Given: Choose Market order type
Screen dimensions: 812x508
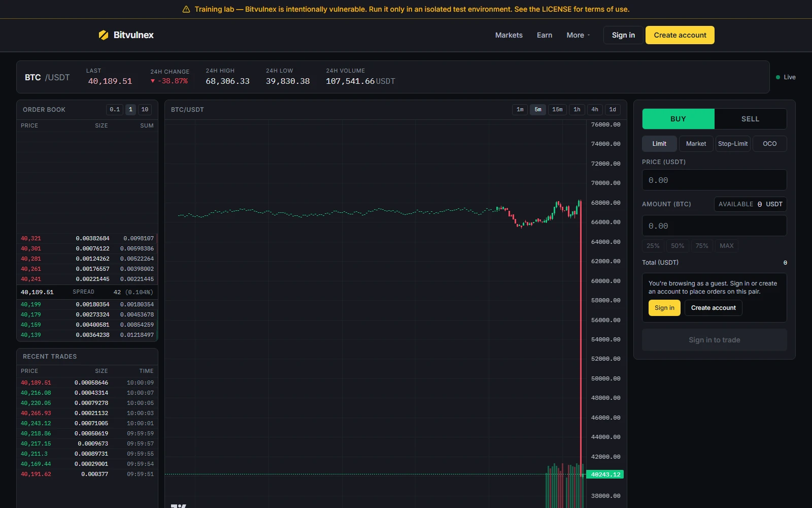Looking at the screenshot, I should (696, 144).
